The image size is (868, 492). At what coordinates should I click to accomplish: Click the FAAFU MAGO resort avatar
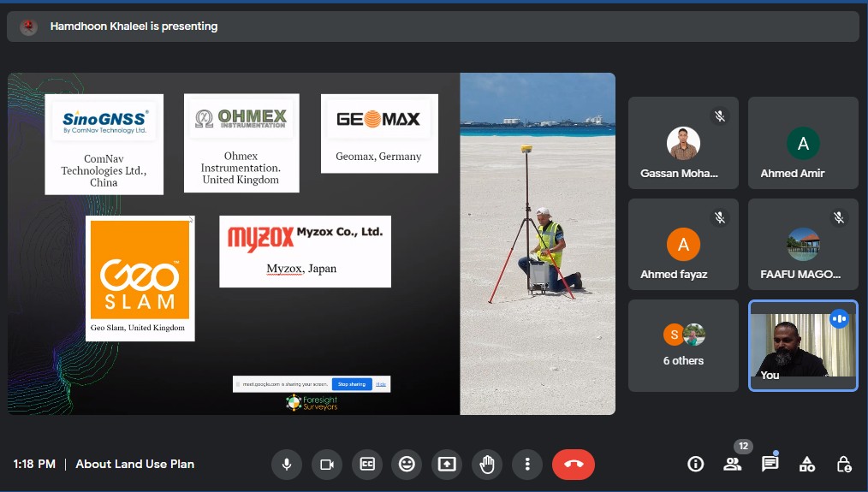(x=803, y=244)
